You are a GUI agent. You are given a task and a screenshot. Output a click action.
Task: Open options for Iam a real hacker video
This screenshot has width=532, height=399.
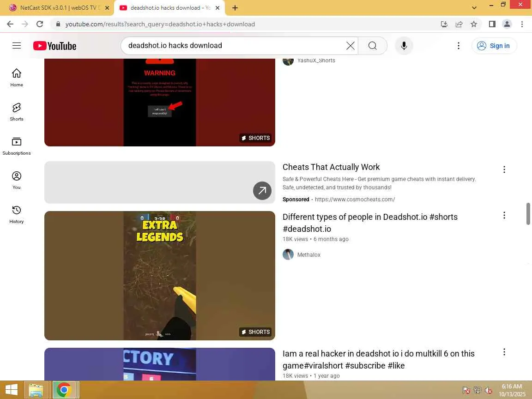tap(504, 352)
